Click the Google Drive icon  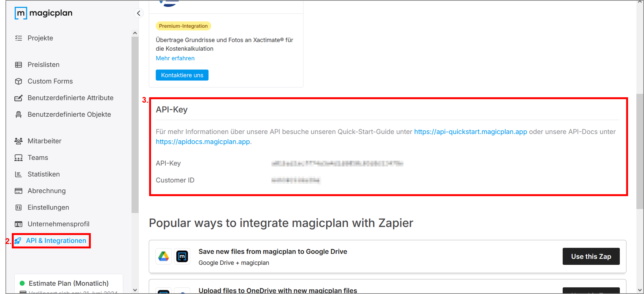163,256
